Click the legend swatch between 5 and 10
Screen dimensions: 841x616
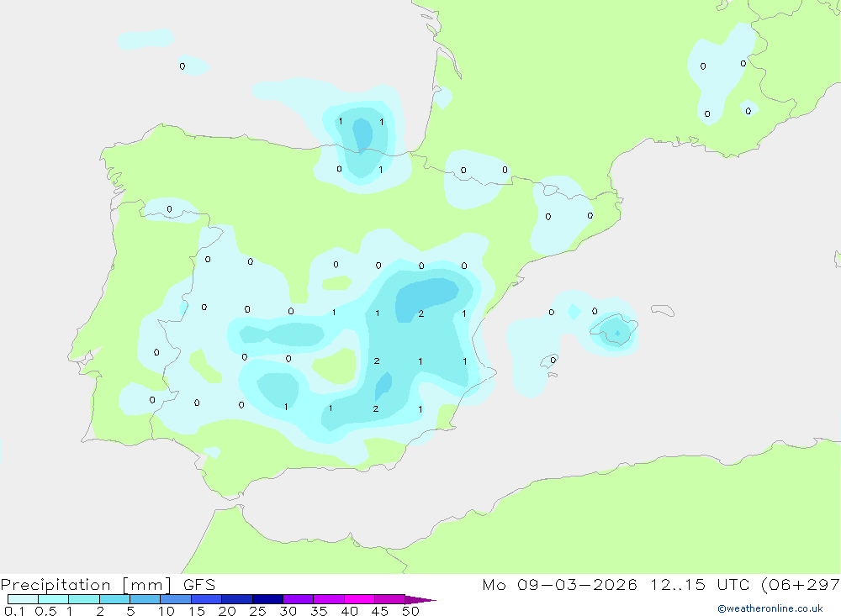coord(145,599)
